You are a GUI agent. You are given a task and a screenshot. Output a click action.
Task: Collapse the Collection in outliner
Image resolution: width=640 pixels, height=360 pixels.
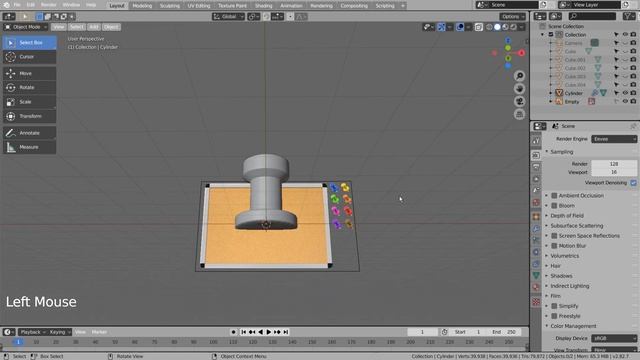click(x=542, y=35)
